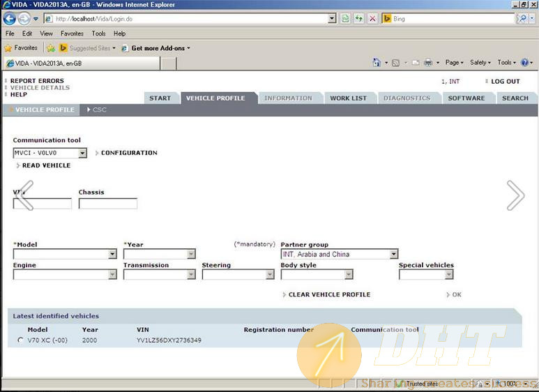
Task: Open the Favorites menu
Action: pyautogui.click(x=72, y=33)
